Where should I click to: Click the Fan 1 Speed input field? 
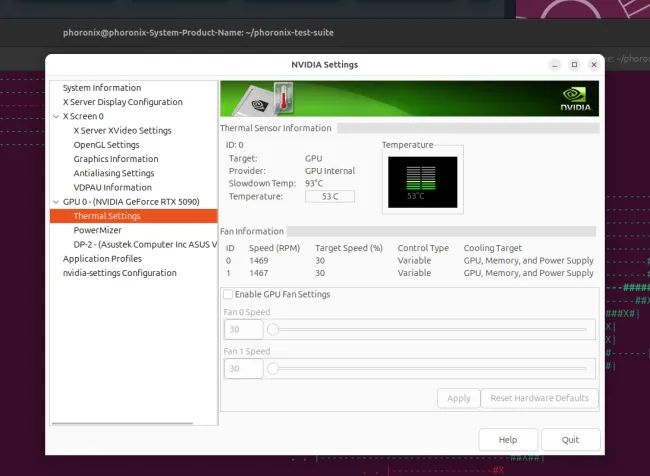(243, 369)
